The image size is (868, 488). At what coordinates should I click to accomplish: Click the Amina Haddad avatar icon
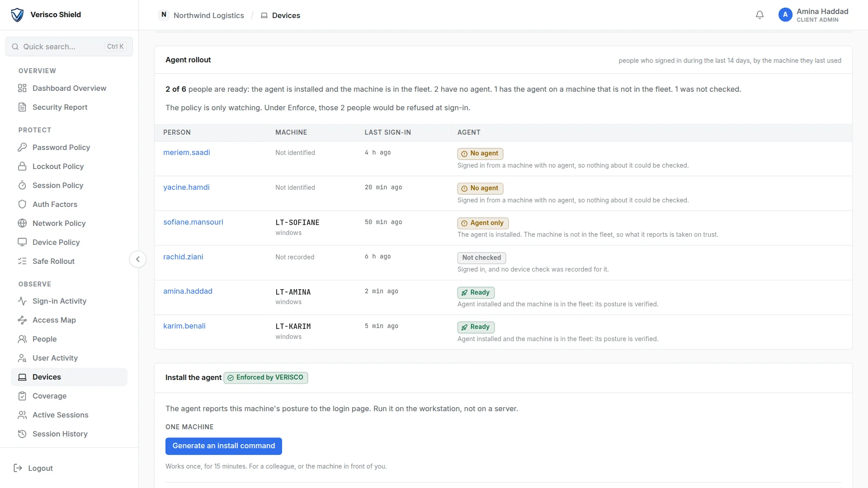pos(785,15)
